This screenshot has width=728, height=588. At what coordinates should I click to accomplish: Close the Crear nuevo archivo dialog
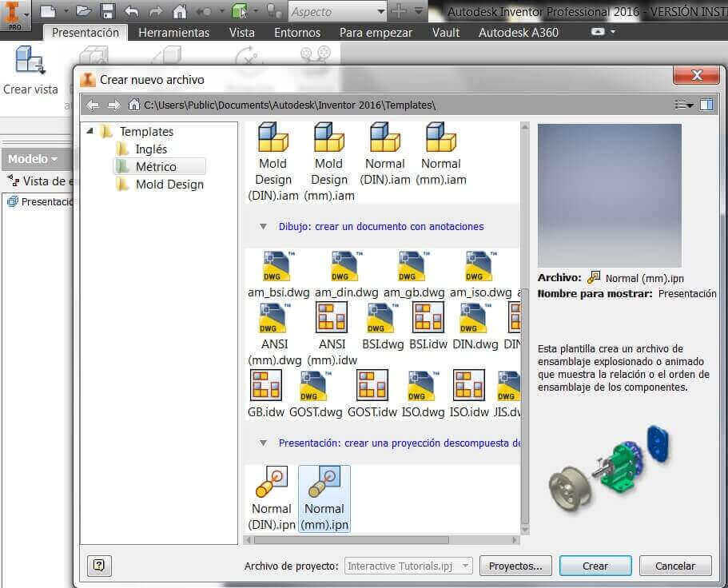[696, 75]
